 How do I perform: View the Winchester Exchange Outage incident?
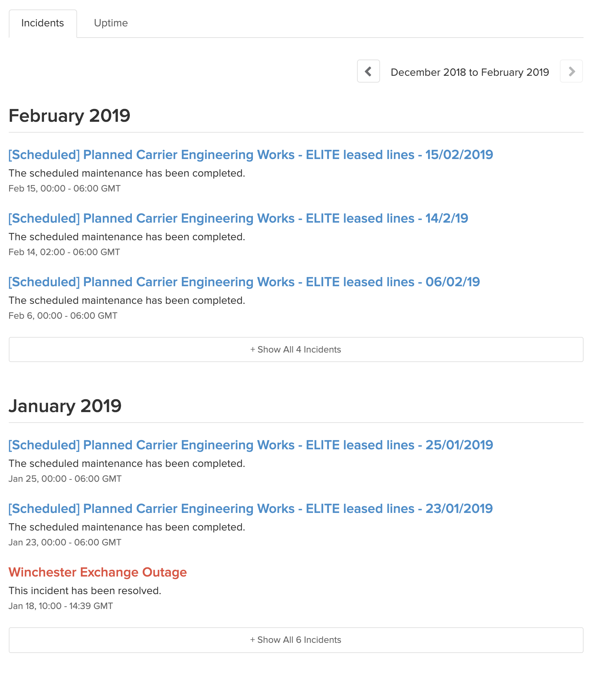click(x=98, y=572)
